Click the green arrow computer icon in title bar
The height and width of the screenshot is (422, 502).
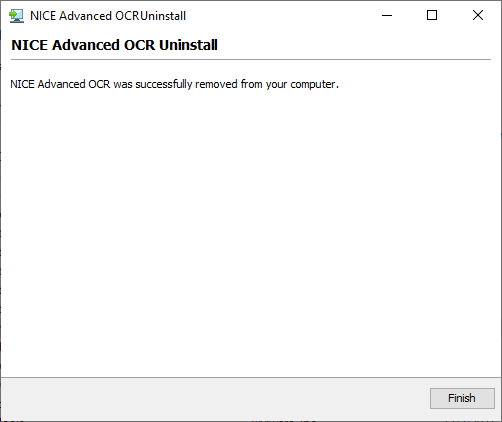click(x=16, y=16)
